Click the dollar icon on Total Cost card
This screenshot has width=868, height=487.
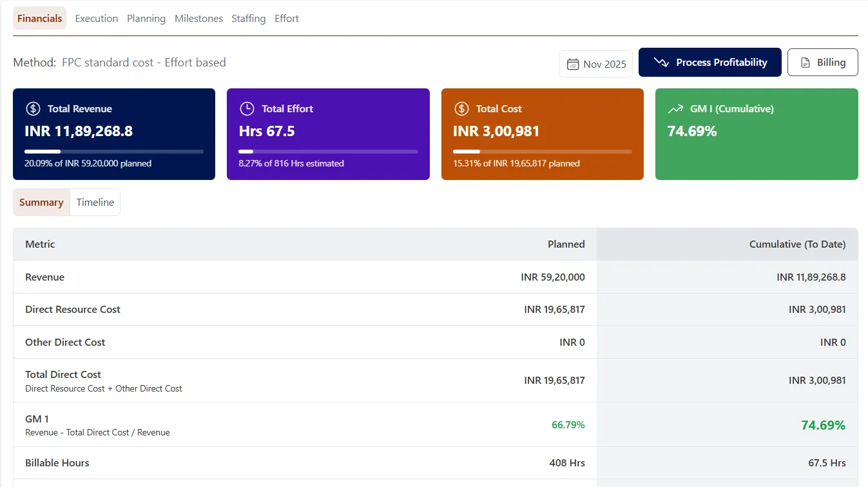[461, 108]
